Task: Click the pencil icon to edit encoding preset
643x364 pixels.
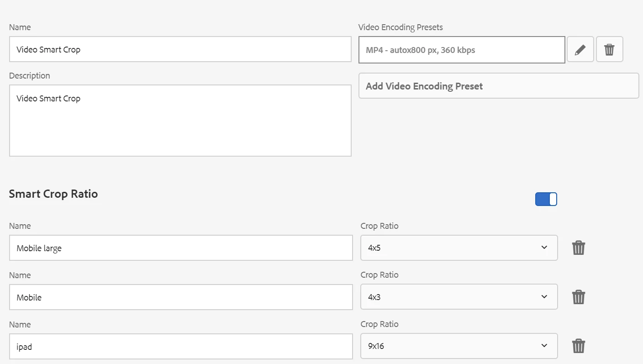Action: coord(580,49)
